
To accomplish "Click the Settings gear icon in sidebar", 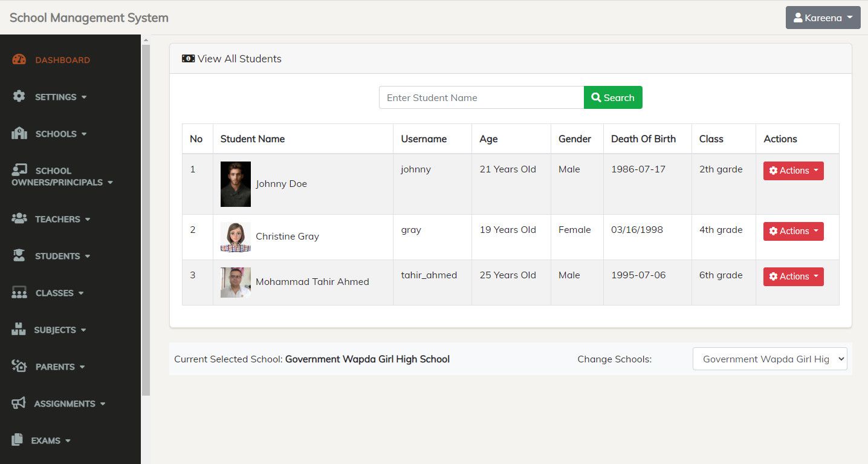I will click(19, 96).
